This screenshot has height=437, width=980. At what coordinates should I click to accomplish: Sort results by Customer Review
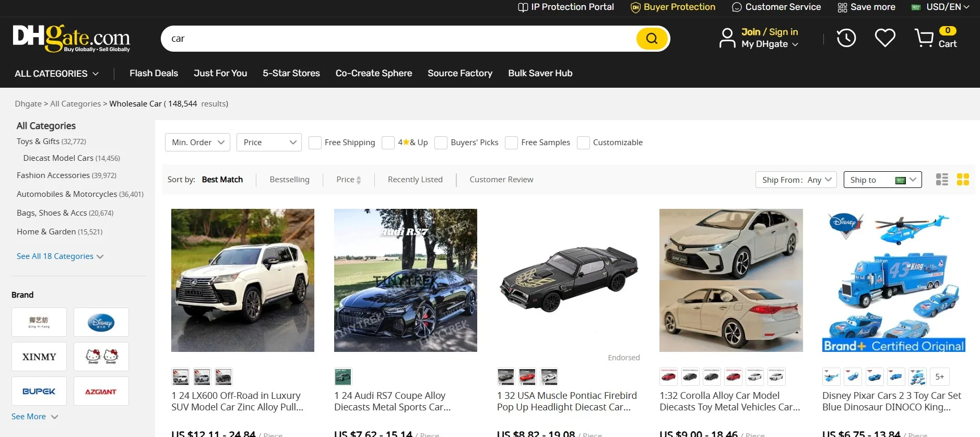tap(501, 180)
